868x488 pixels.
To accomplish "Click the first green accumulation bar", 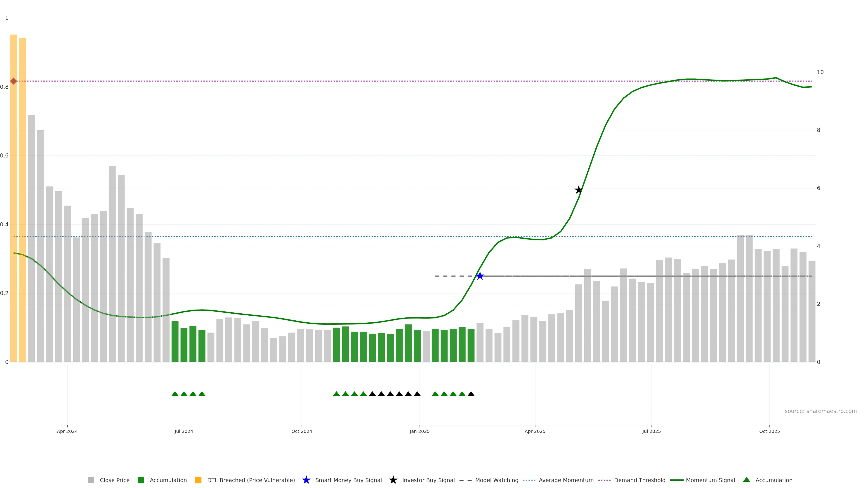I will coord(175,342).
